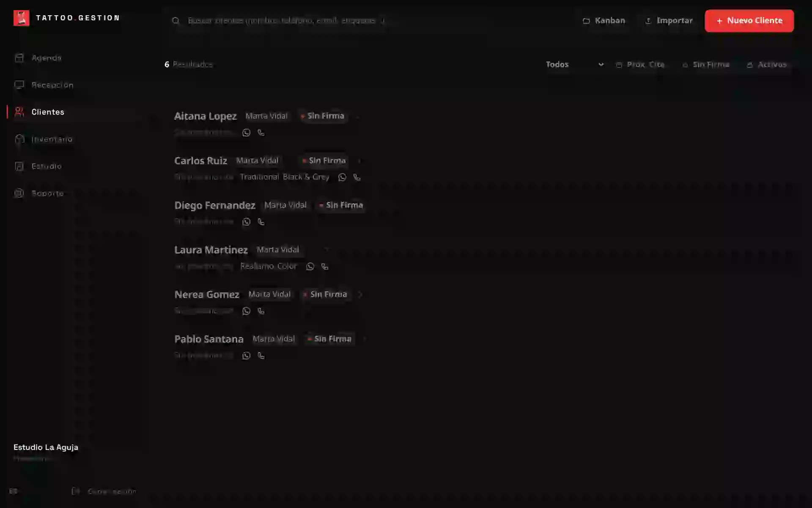
Task: Open WhatsApp chat for Nerea Gomez
Action: coord(246,311)
